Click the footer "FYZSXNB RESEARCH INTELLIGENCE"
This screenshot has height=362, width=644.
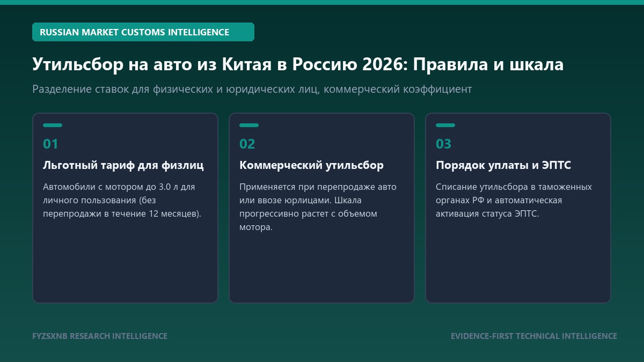100,336
